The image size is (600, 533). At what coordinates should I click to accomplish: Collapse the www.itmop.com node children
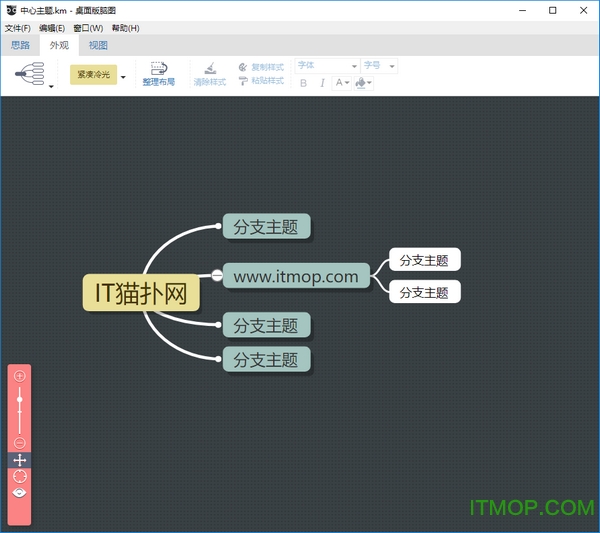217,275
